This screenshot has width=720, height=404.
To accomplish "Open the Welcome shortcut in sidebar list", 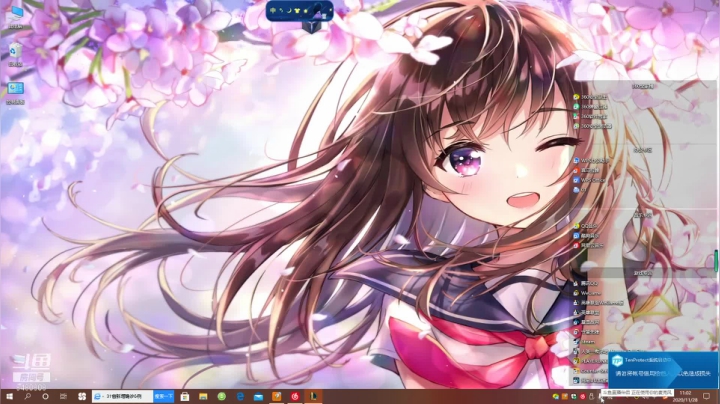I will pyautogui.click(x=587, y=293).
